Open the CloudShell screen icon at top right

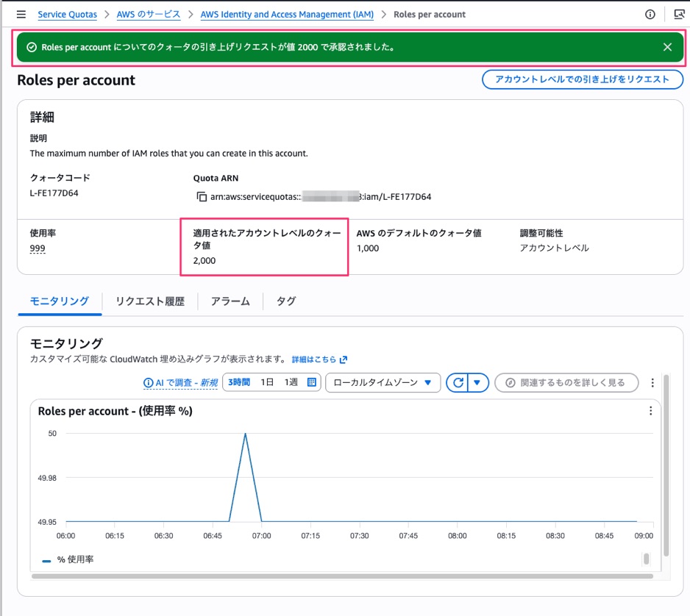[679, 15]
